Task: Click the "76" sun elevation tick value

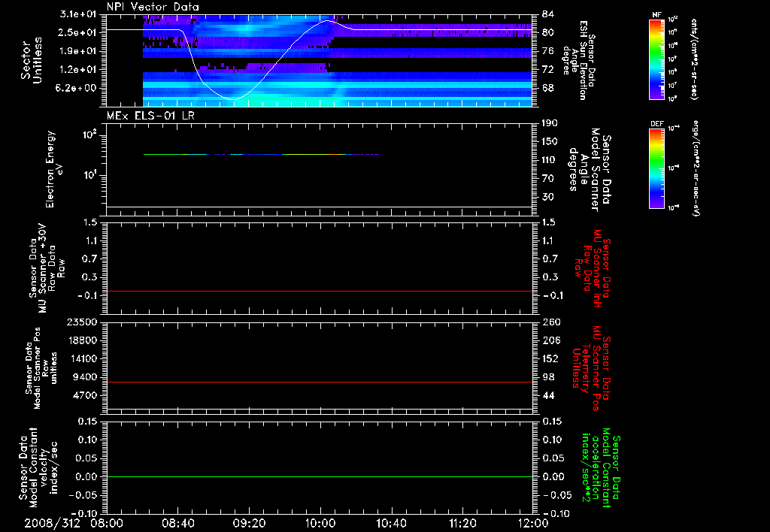Action: (x=547, y=51)
